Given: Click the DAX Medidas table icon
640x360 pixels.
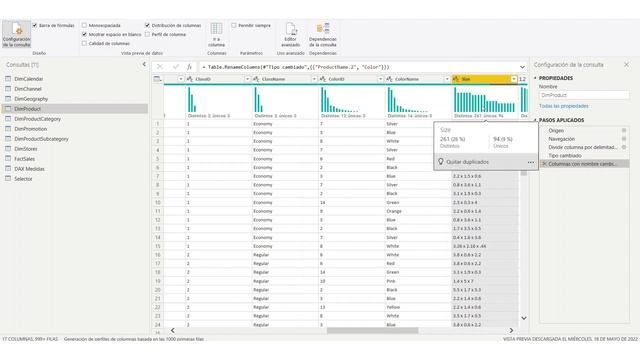Looking at the screenshot, I should tap(8, 169).
